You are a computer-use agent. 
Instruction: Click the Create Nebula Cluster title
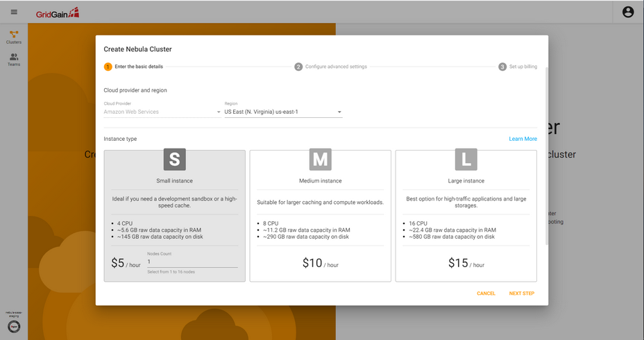[x=137, y=49]
